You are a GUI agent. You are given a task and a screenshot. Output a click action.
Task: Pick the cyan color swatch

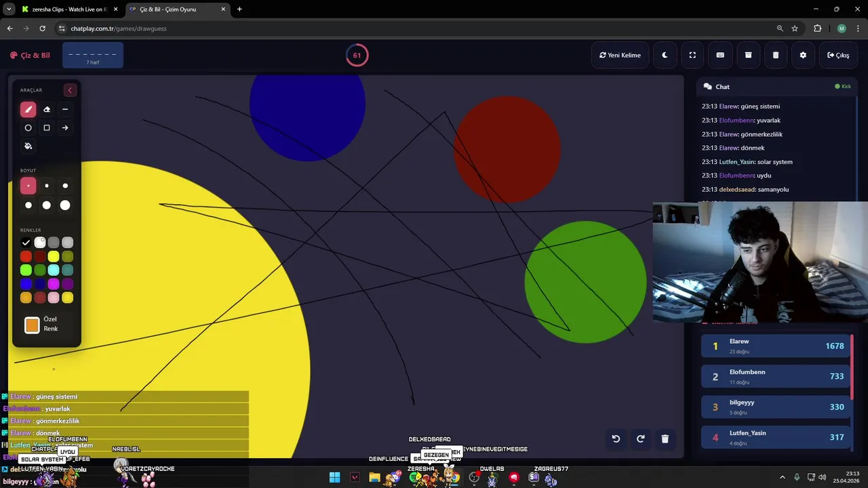coord(54,270)
